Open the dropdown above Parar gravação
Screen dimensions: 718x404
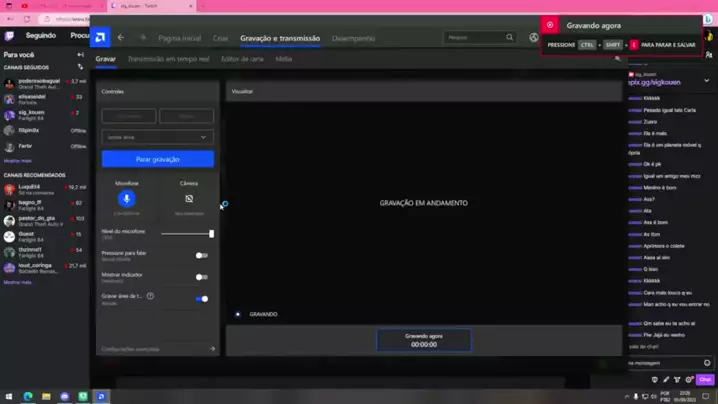(157, 137)
